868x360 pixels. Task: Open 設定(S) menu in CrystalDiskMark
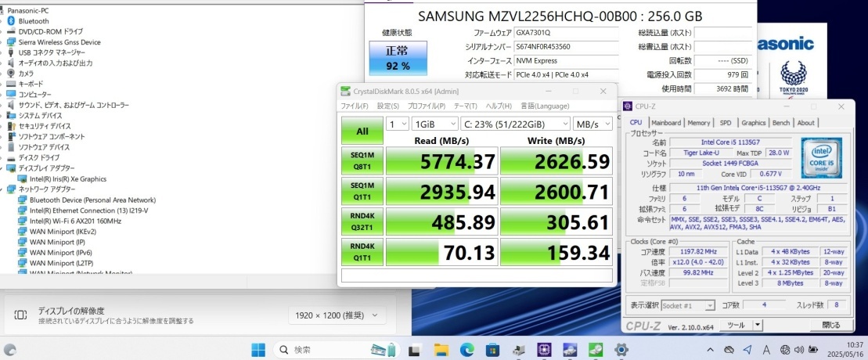[x=388, y=106]
